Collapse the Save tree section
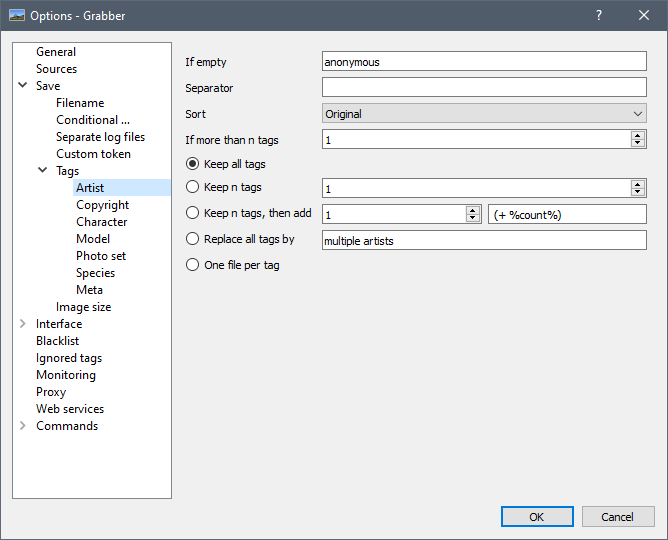The image size is (668, 540). 23,85
